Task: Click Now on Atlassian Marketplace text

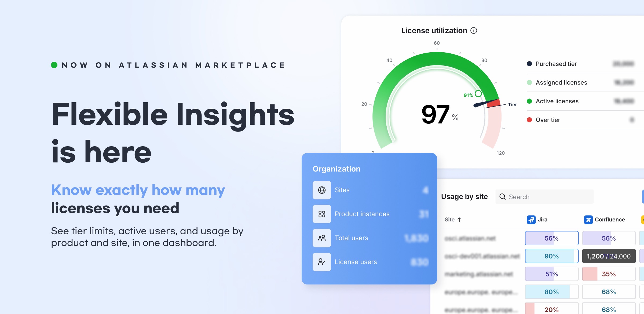Action: [173, 65]
